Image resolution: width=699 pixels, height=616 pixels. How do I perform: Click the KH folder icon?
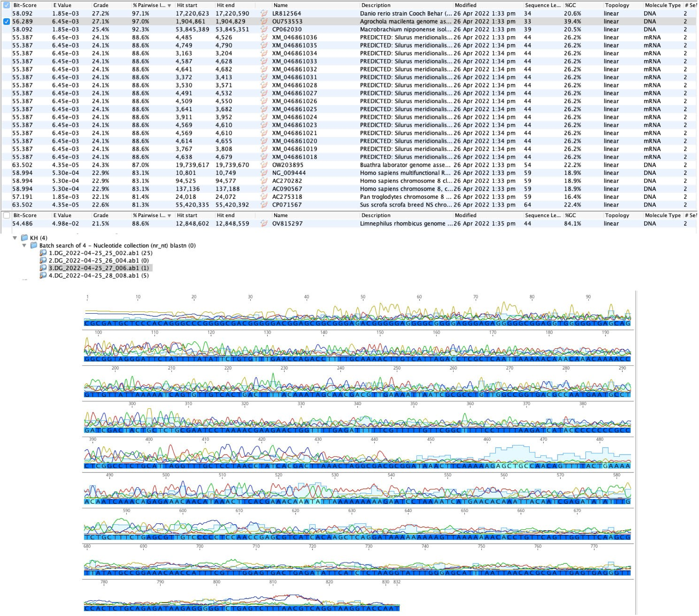pyautogui.click(x=25, y=238)
